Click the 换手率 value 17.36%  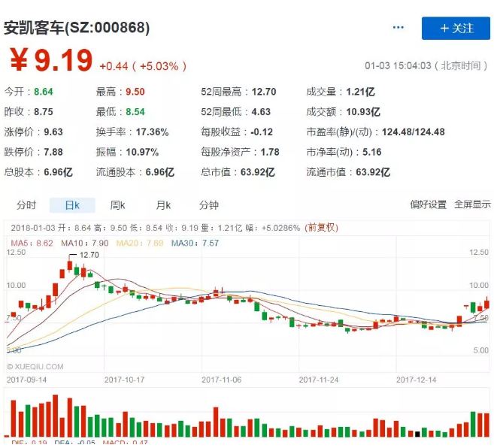(152, 132)
